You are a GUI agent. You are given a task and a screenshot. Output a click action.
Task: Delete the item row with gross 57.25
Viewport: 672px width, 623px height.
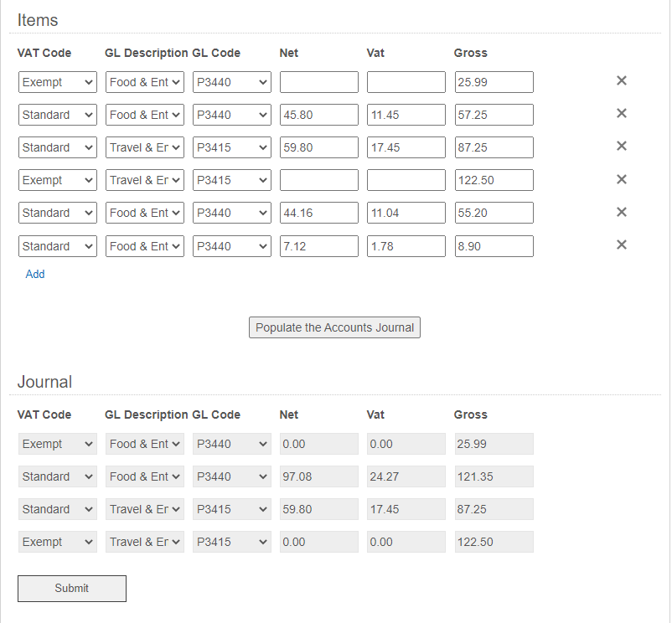(x=622, y=113)
